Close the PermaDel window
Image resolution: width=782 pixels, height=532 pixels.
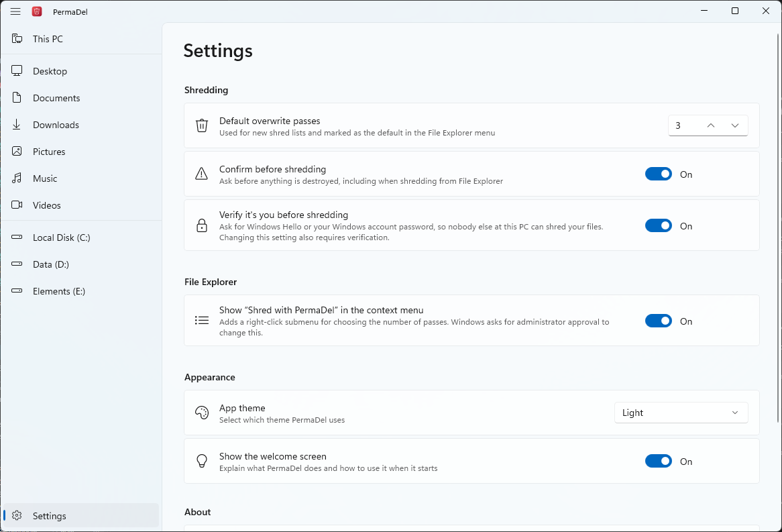(x=765, y=11)
